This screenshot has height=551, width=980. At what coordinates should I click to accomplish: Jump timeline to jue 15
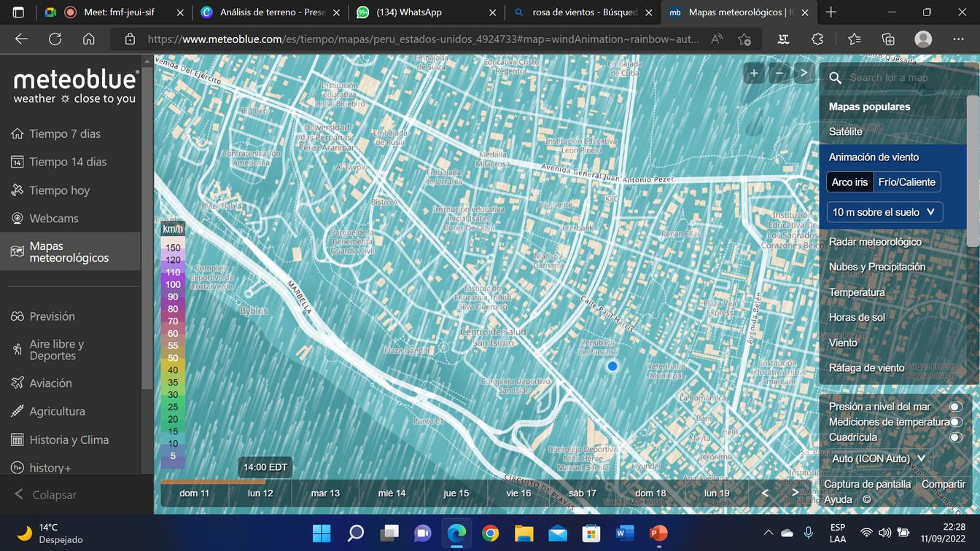pos(456,493)
